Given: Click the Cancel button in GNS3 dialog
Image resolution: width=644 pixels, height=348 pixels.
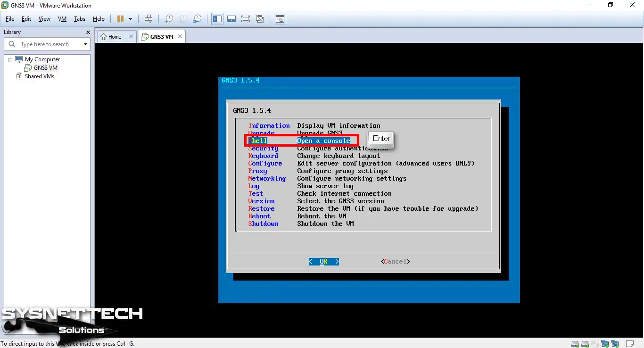Looking at the screenshot, I should coord(396,261).
